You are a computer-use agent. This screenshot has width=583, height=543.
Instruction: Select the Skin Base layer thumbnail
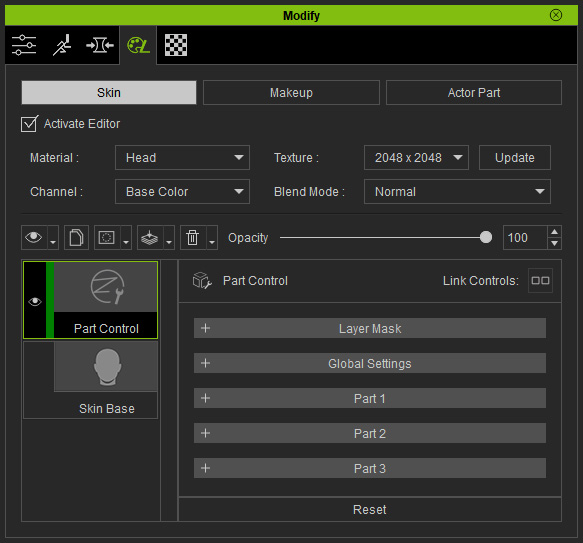click(106, 367)
